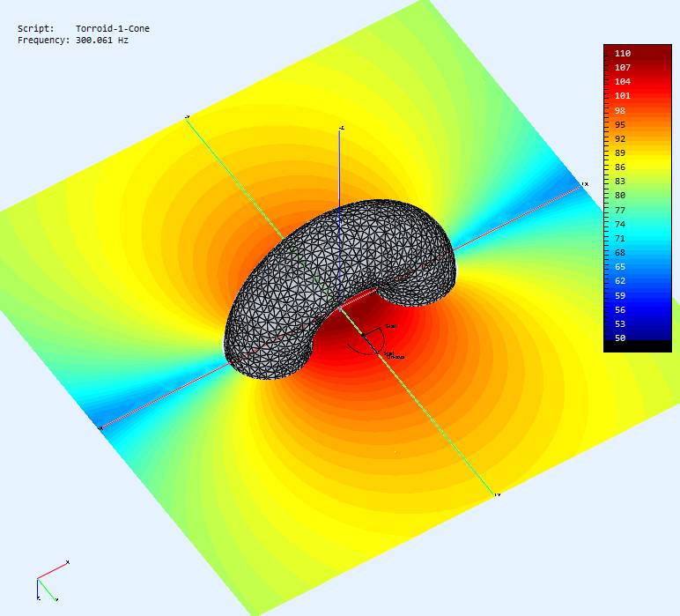Click the frequency value "300.061 Hz"
680x616 pixels.
point(102,41)
